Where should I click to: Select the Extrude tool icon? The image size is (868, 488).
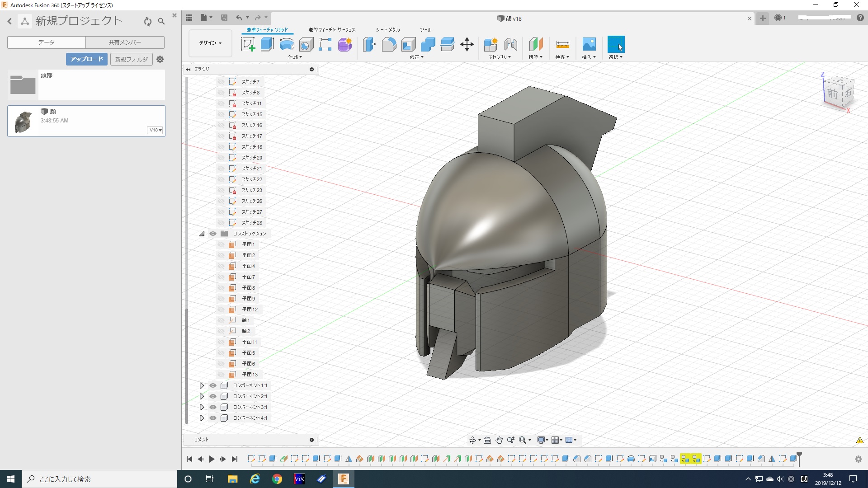coord(268,44)
